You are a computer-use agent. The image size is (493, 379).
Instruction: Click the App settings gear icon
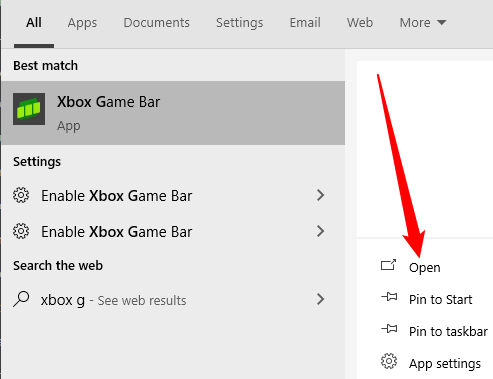tap(389, 361)
